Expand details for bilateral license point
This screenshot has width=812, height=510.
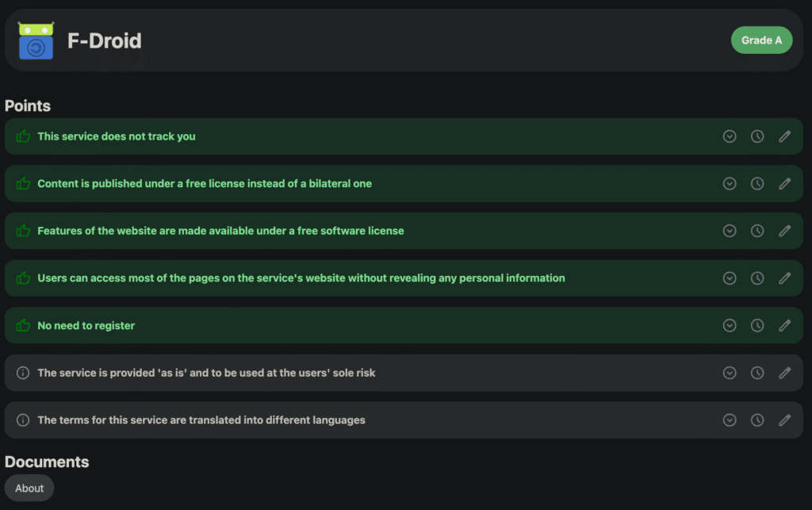click(730, 184)
